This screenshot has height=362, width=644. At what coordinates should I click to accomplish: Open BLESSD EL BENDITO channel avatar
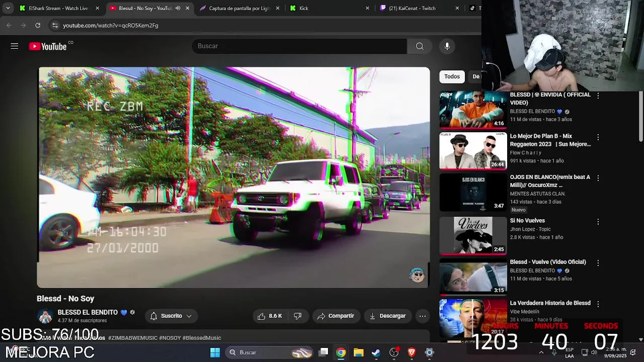(45, 316)
